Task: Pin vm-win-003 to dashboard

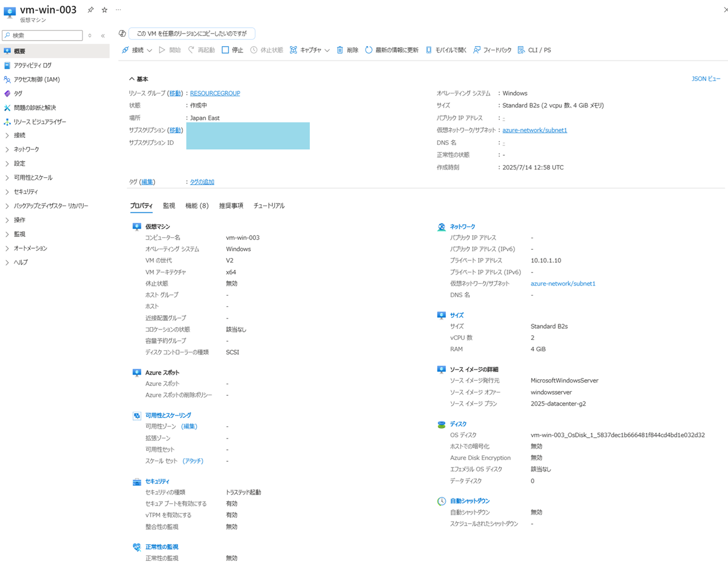Action: pyautogui.click(x=90, y=9)
